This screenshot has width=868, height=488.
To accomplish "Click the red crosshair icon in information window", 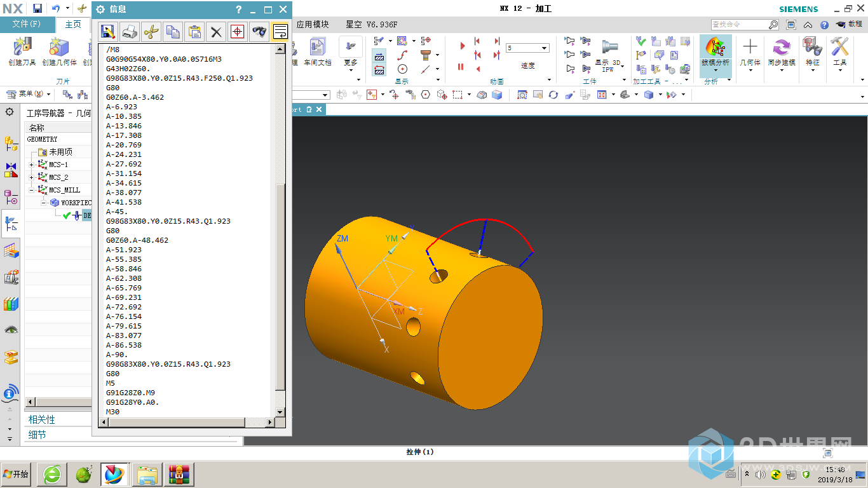I will coord(238,31).
